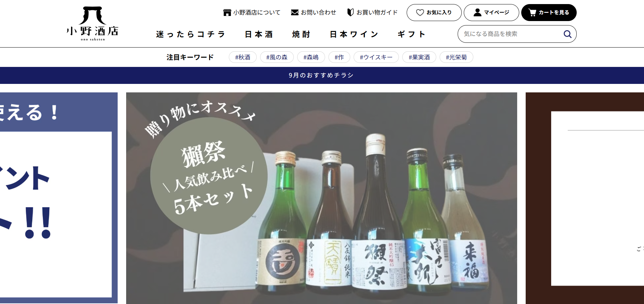Viewport: 644px width, 304px height.
Task: Click the store icon beside 小野酒店について
Action: [227, 13]
